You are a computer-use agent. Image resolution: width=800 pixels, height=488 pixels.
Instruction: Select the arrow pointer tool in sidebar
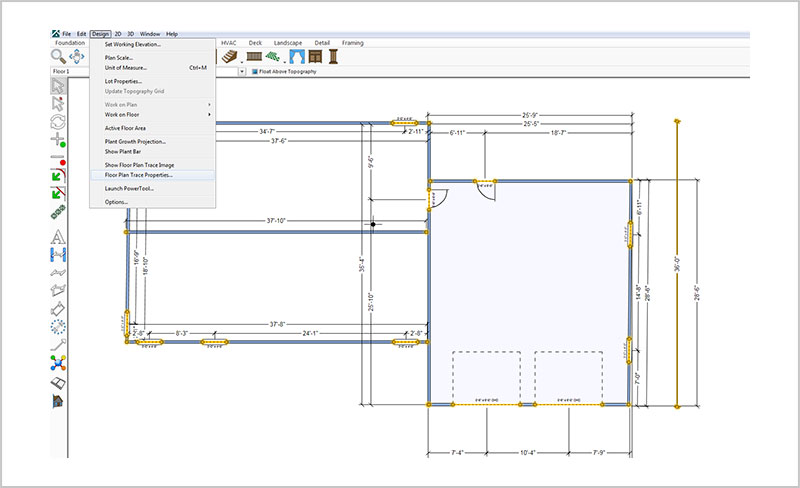(x=58, y=84)
